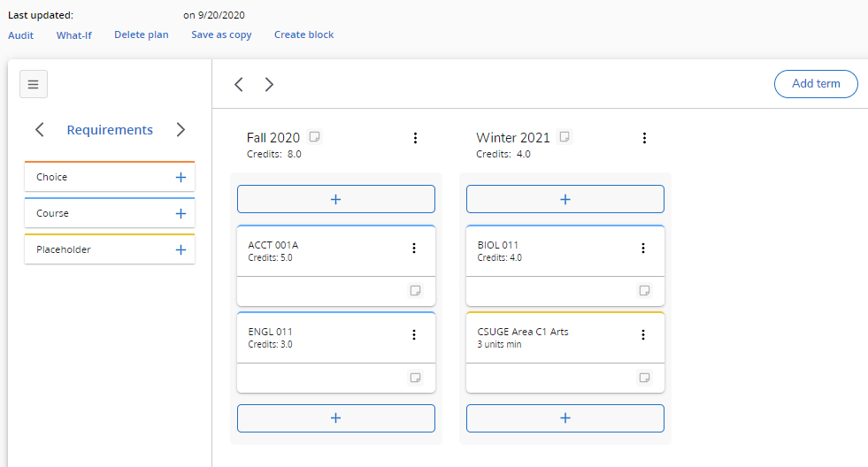Click the Add term button
Image resolution: width=868 pixels, height=467 pixels.
click(x=815, y=84)
